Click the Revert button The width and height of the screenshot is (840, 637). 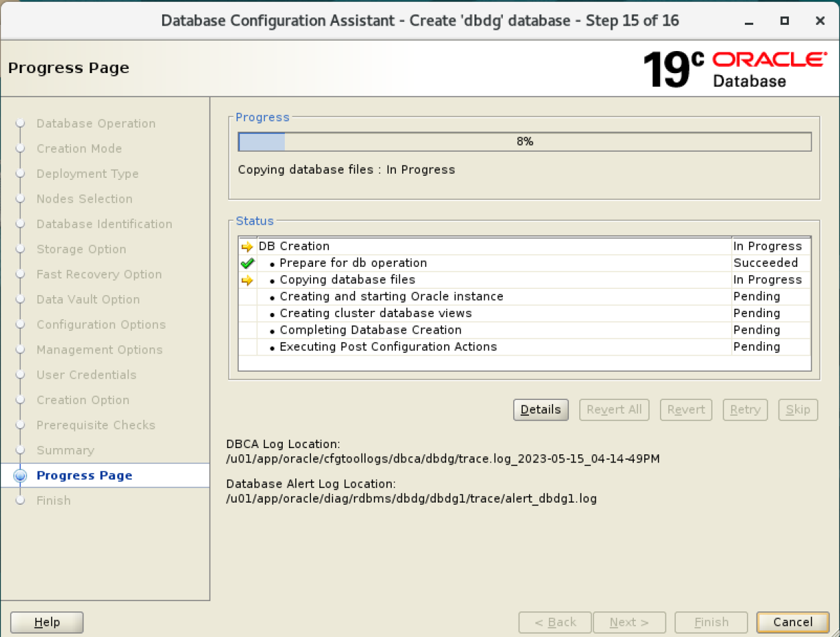click(x=686, y=410)
